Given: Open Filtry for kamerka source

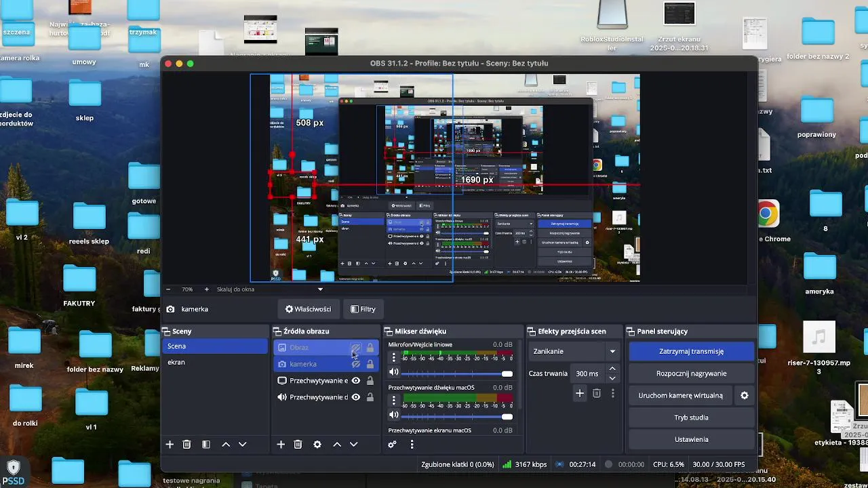Looking at the screenshot, I should pyautogui.click(x=363, y=309).
